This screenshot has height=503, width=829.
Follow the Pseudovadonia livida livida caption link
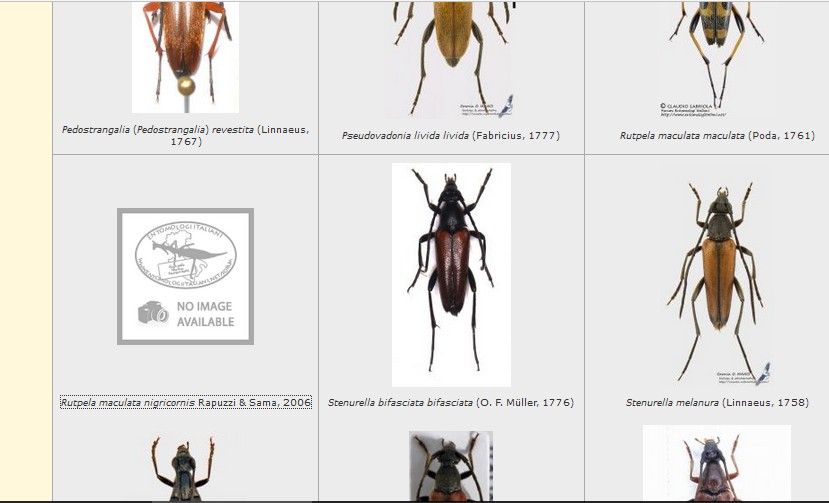tap(450, 135)
